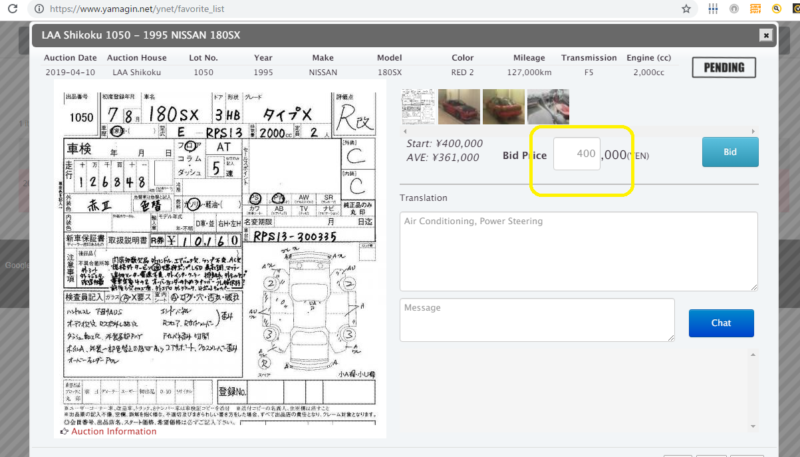This screenshot has width=800, height=457.
Task: Click the date value 2019-04-10
Action: click(x=70, y=72)
